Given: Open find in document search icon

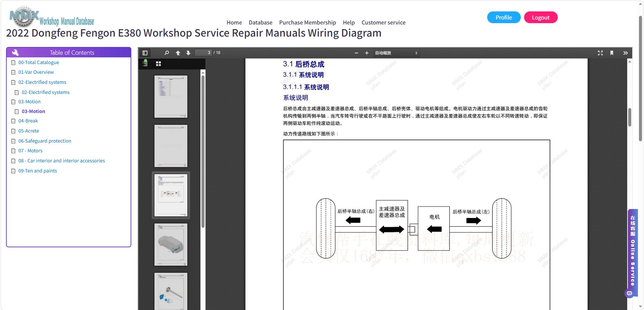Looking at the screenshot, I should point(167,53).
